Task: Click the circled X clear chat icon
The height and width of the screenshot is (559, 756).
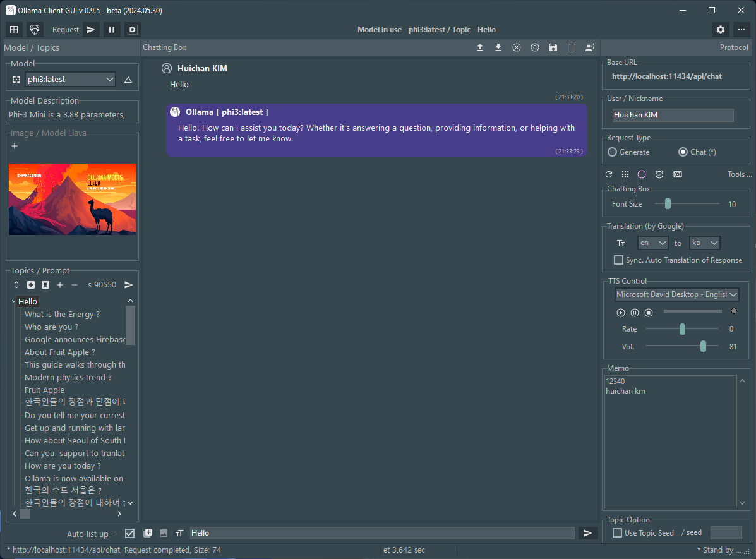Action: (x=517, y=47)
